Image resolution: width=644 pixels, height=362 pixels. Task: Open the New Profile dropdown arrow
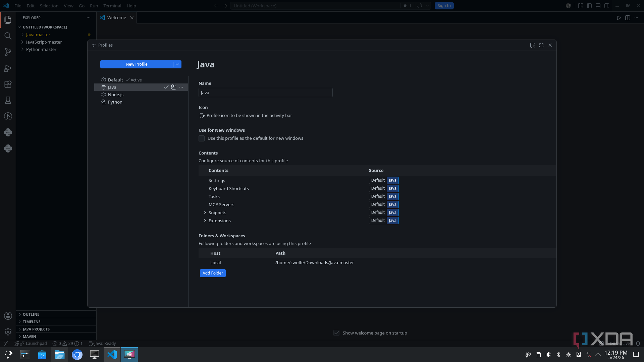coord(177,64)
